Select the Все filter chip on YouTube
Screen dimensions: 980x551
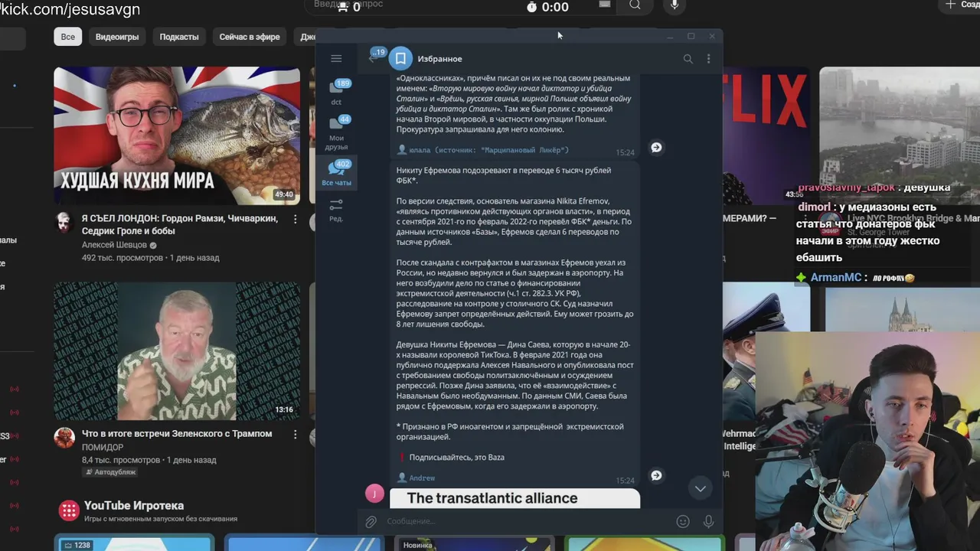pos(68,37)
